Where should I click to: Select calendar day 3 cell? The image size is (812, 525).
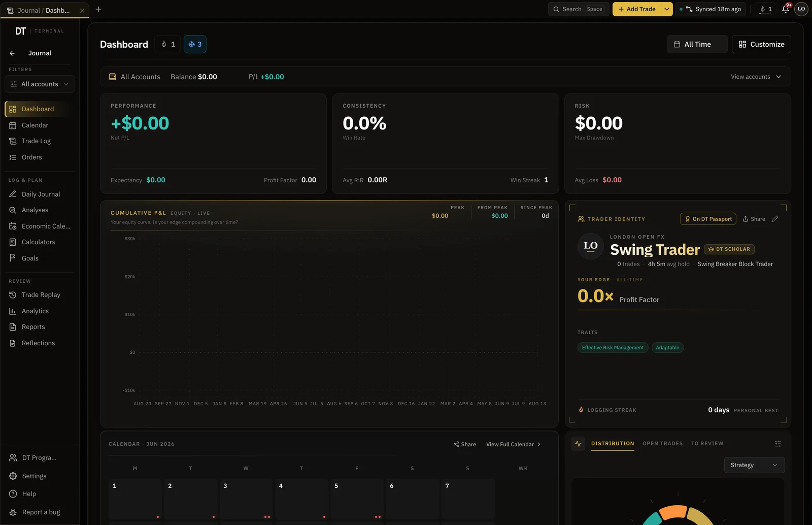tap(246, 499)
